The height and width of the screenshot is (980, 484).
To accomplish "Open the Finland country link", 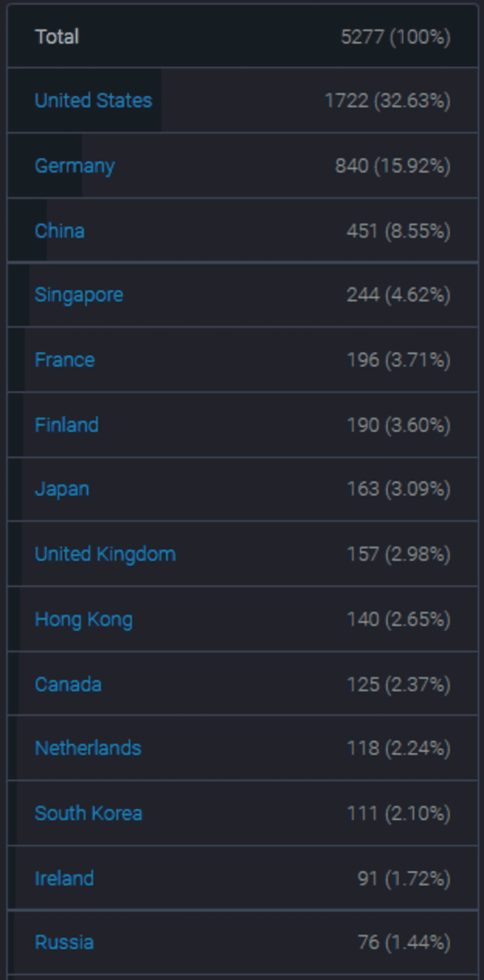I will coord(66,425).
